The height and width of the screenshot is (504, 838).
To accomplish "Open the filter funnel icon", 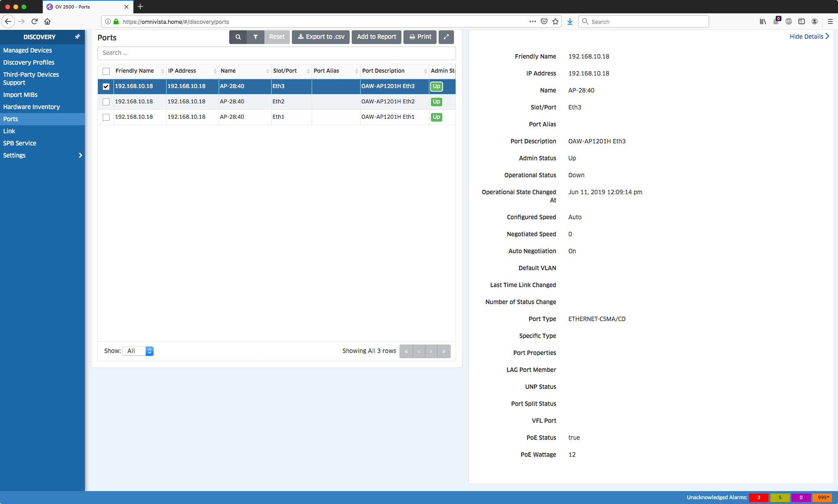I will tap(255, 37).
